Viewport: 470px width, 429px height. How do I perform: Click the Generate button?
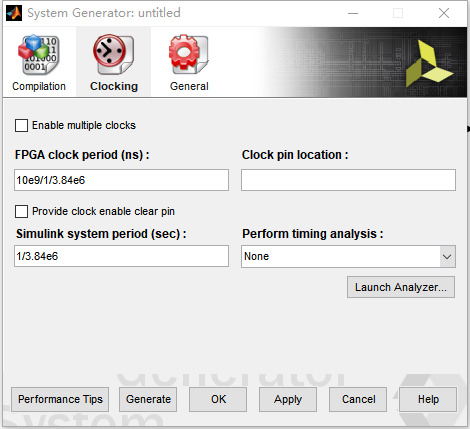pos(148,399)
